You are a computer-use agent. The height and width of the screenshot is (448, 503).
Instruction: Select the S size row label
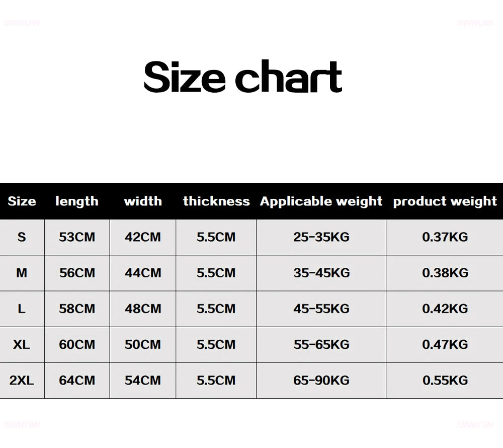click(x=22, y=237)
